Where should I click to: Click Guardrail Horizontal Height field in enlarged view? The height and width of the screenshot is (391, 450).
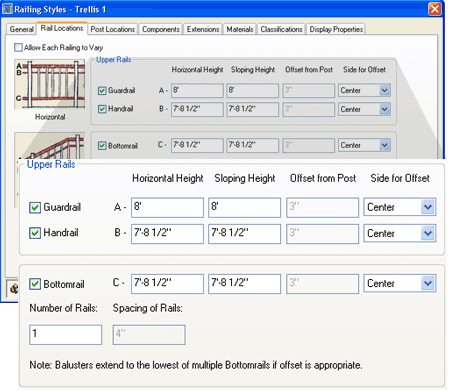[167, 207]
